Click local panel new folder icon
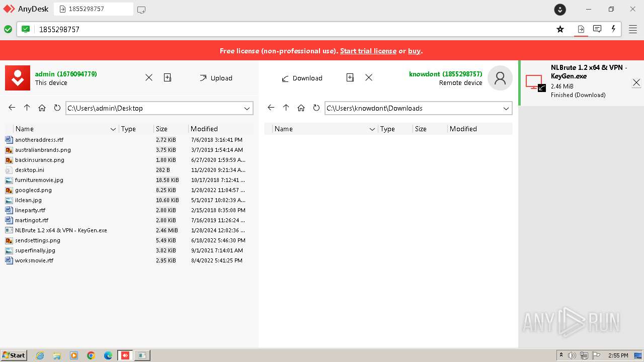 click(x=168, y=77)
